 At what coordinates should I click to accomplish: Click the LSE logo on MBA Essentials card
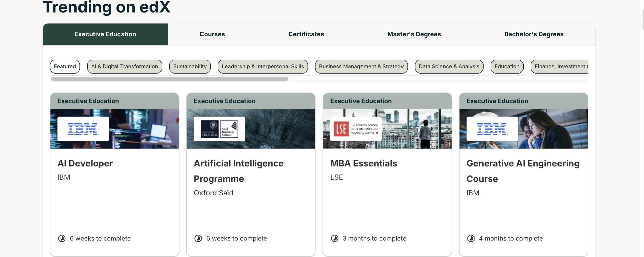(356, 129)
